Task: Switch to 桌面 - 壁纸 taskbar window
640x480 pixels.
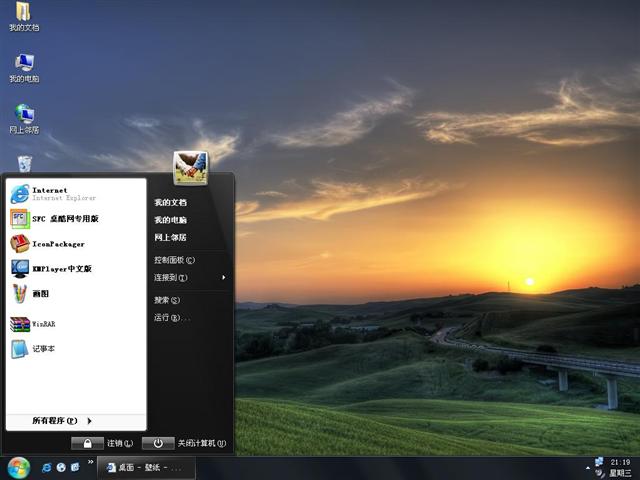Action: click(146, 468)
